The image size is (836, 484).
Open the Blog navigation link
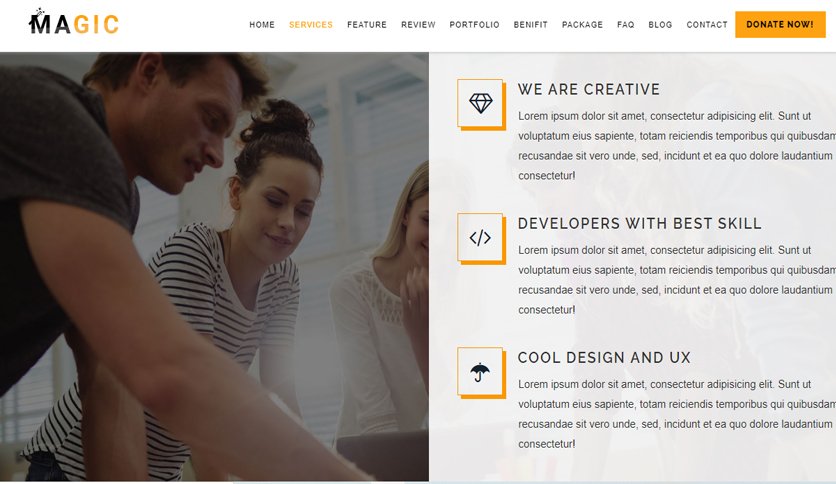tap(660, 25)
